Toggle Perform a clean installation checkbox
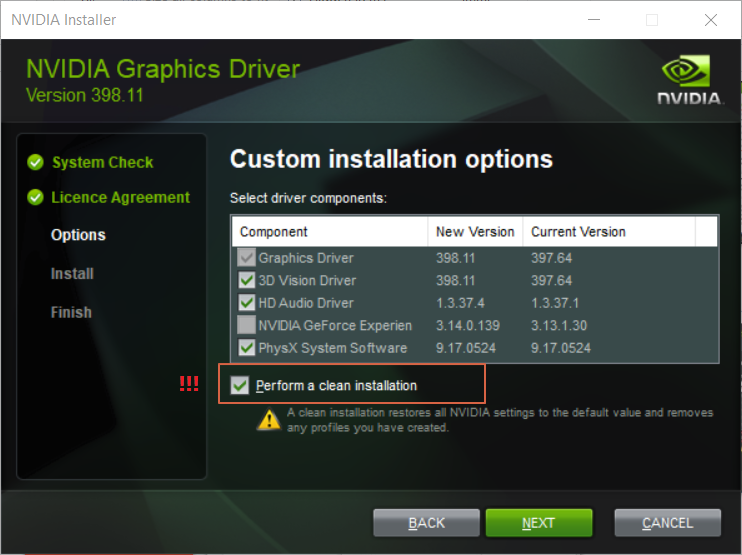 (240, 386)
